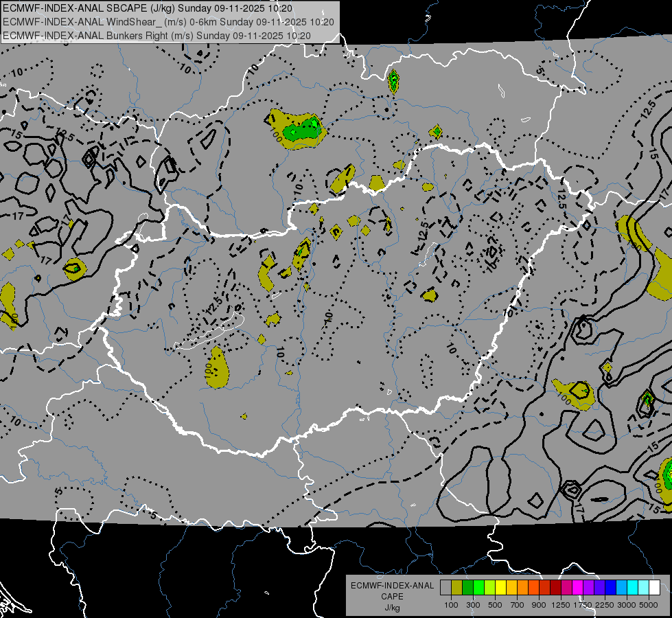Select the yellow-green legend swatch
The image size is (672, 618).
pyautogui.click(x=490, y=587)
